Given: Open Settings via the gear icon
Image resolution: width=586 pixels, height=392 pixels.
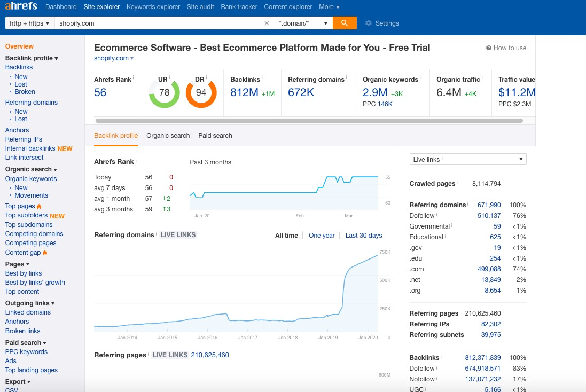Looking at the screenshot, I should pos(369,23).
